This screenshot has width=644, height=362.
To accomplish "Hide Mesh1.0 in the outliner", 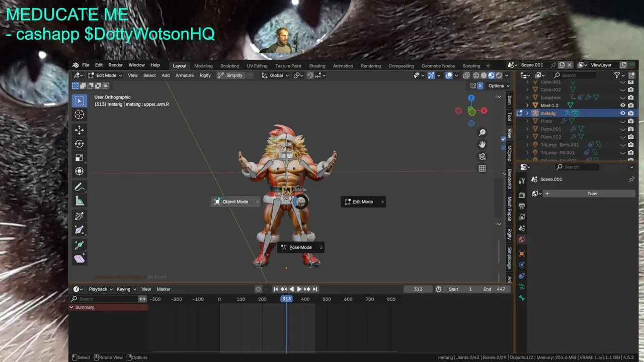I will pyautogui.click(x=623, y=106).
